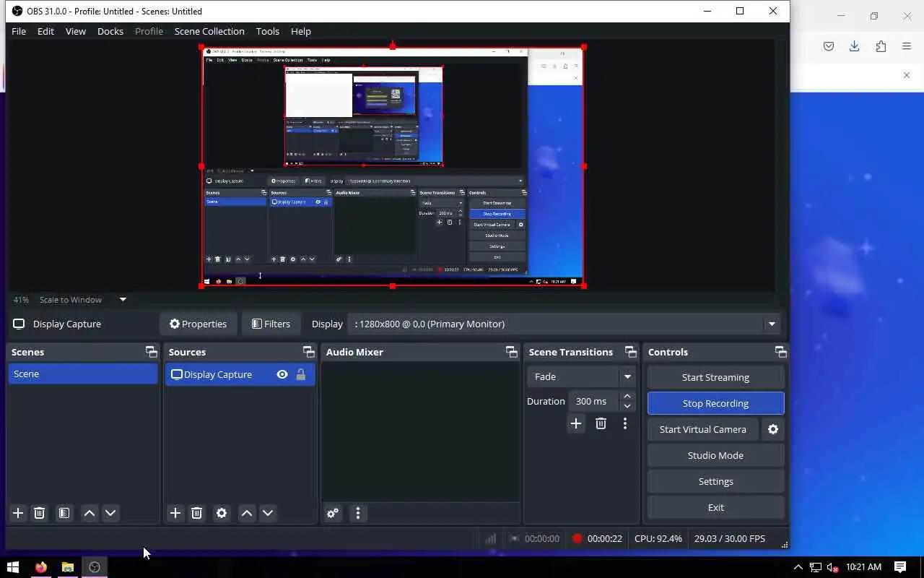Open source Filters button in toolbar
The width and height of the screenshot is (924, 578).
(271, 324)
